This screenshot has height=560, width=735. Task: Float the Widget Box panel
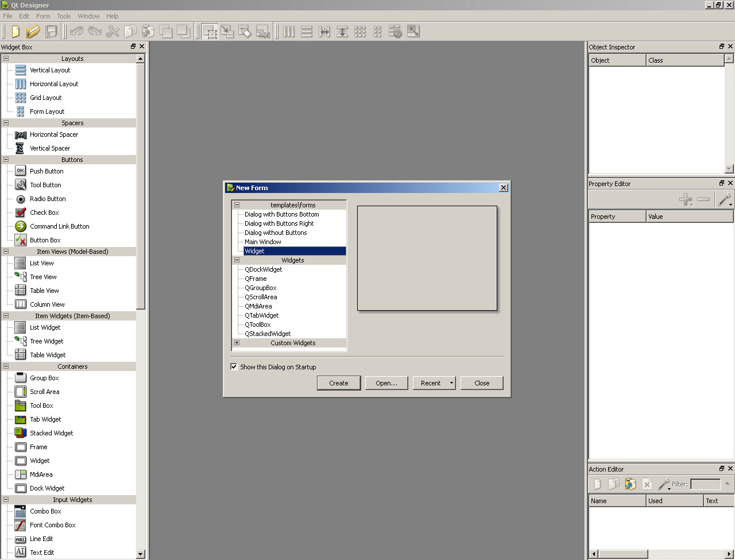[x=133, y=47]
